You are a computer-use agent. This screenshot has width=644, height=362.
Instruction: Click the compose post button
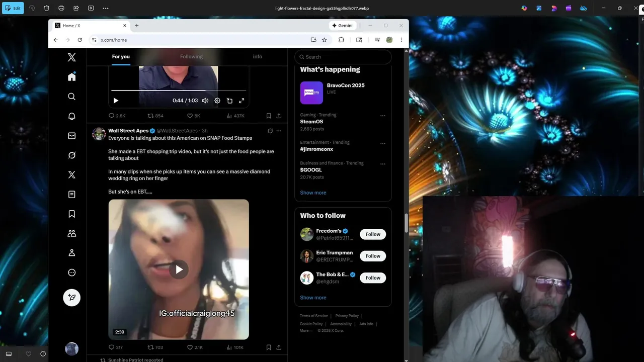[71, 298]
